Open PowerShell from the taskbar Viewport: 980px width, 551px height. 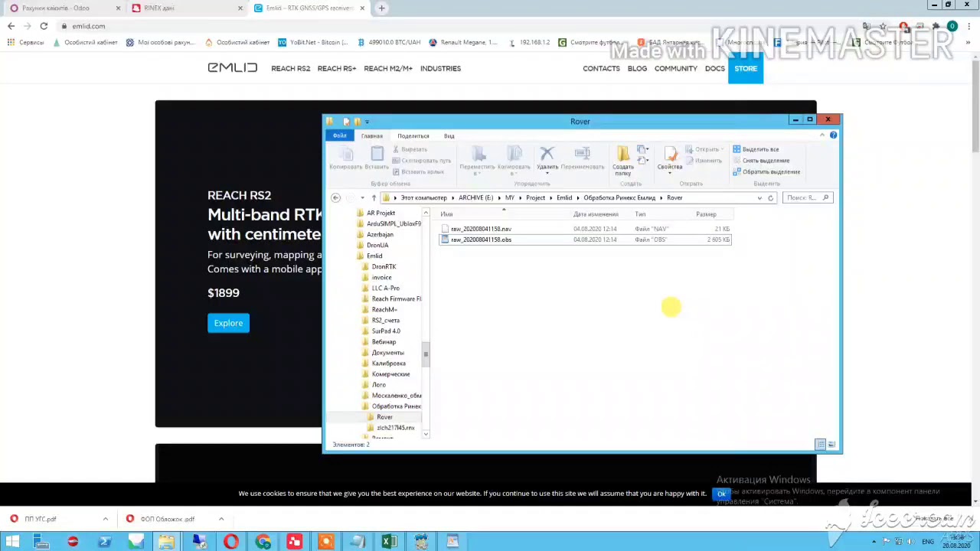[x=105, y=542]
